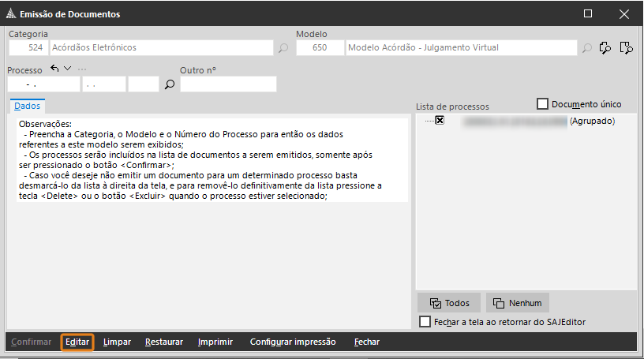
Task: Expand the Processo history dropdown chevron
Action: (x=68, y=69)
